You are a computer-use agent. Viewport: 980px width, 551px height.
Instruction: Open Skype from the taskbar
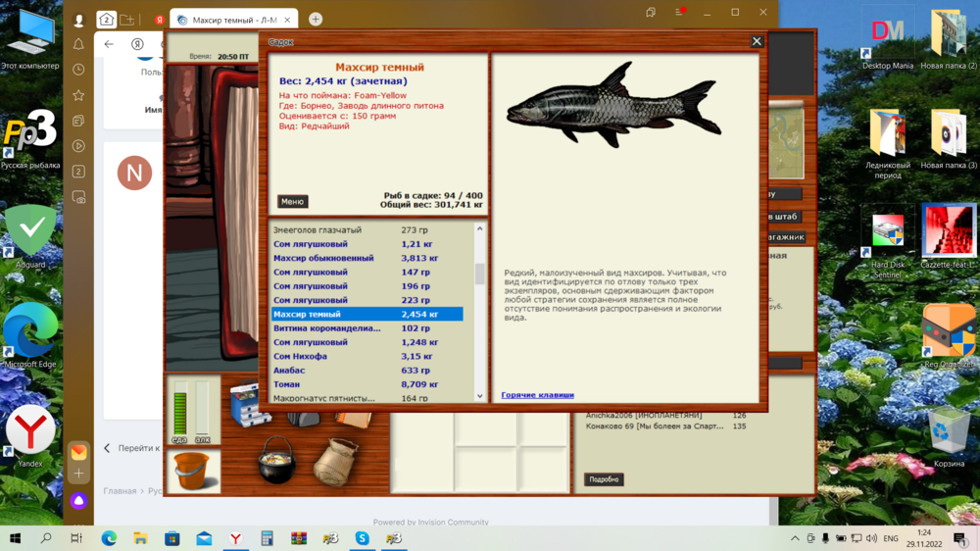click(x=362, y=538)
